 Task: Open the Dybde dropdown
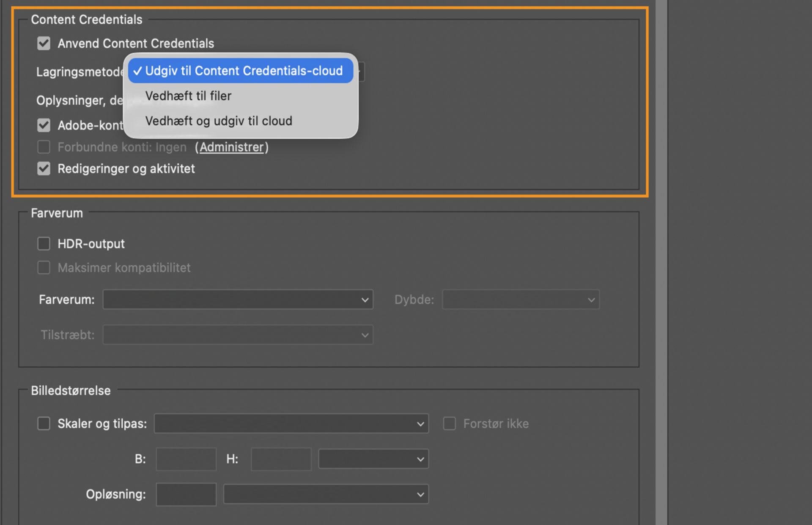coord(521,300)
